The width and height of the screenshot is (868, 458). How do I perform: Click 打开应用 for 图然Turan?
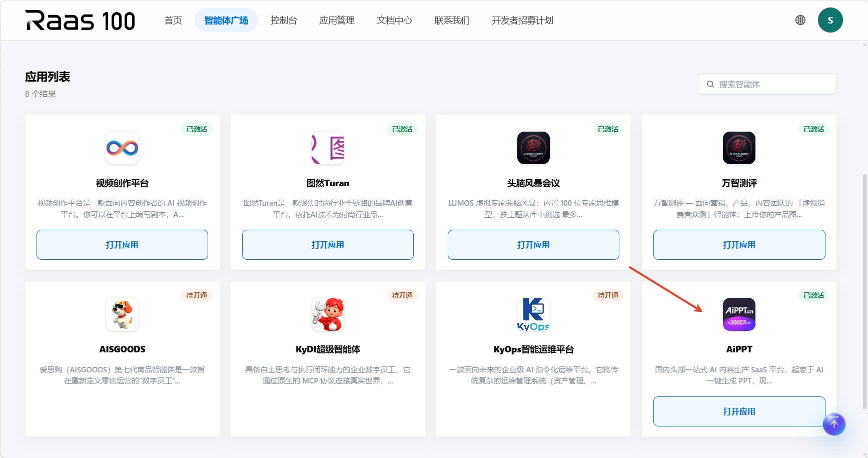pos(328,245)
